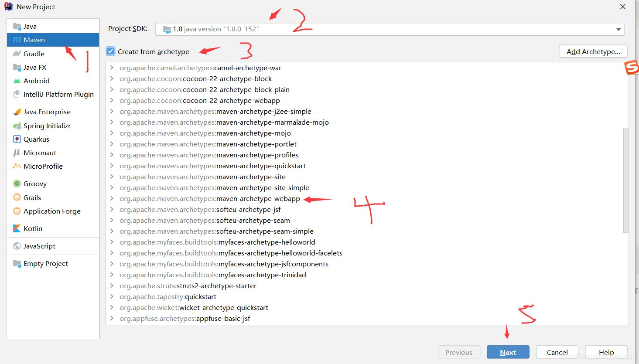This screenshot has width=639, height=364.
Task: Click the IntelliJ IDEA logo in title bar
Action: pos(8,7)
